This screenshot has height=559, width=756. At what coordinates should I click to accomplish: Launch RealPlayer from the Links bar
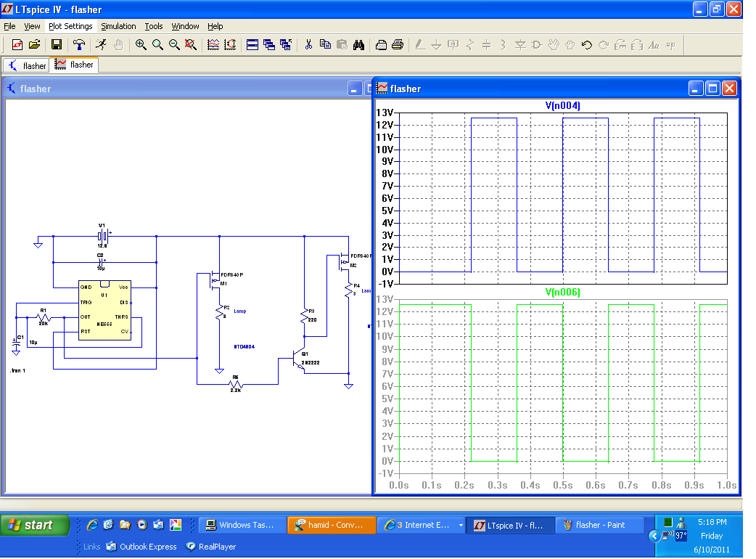(x=211, y=547)
